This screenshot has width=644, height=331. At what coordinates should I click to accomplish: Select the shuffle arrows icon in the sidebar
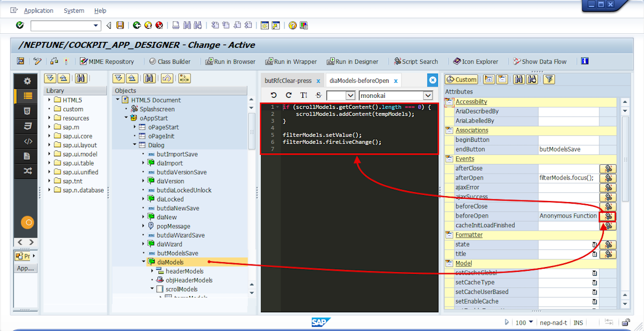tap(27, 171)
